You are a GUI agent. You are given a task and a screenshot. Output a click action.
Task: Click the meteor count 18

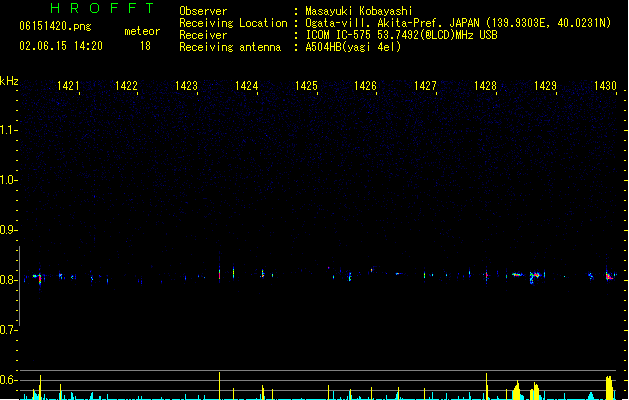click(145, 46)
